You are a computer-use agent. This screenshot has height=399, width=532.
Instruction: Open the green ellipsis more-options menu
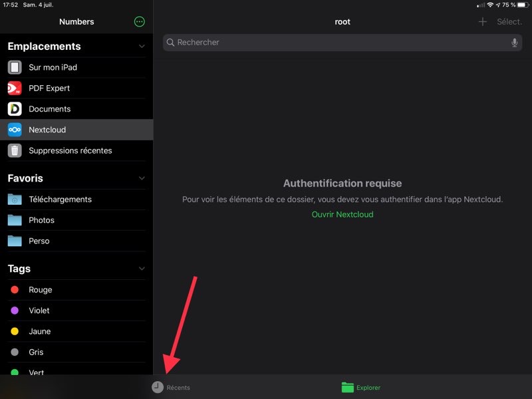coord(139,22)
